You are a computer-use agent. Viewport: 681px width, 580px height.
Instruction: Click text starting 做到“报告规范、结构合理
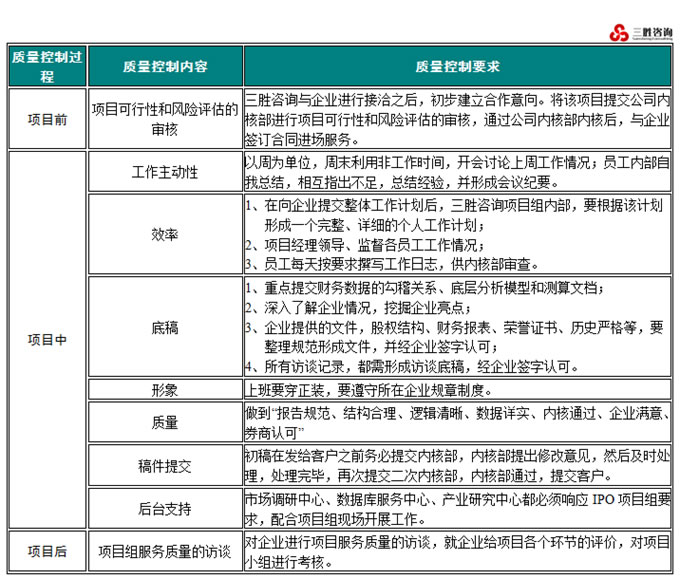[x=457, y=423]
